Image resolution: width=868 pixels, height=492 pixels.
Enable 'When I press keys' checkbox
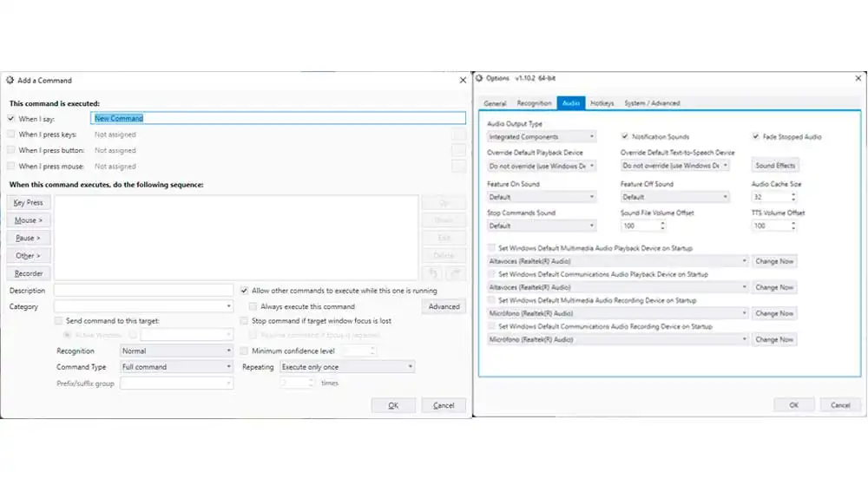[11, 134]
